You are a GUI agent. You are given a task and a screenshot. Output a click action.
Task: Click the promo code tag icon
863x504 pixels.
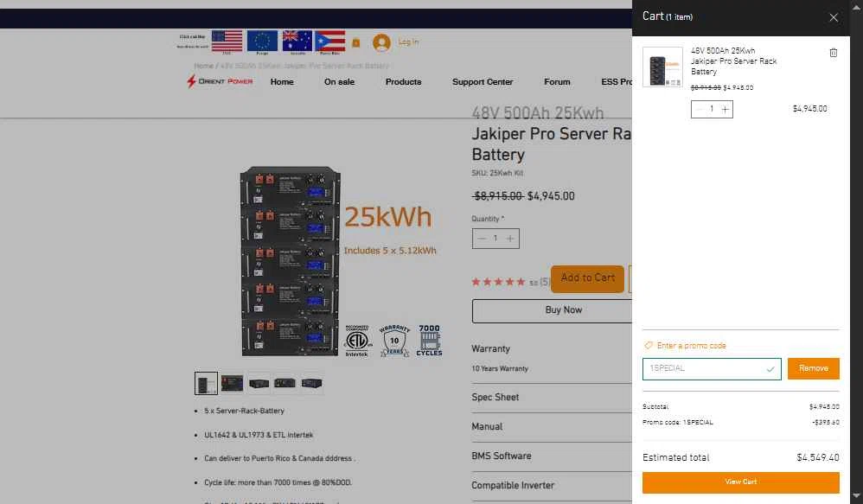tap(649, 346)
